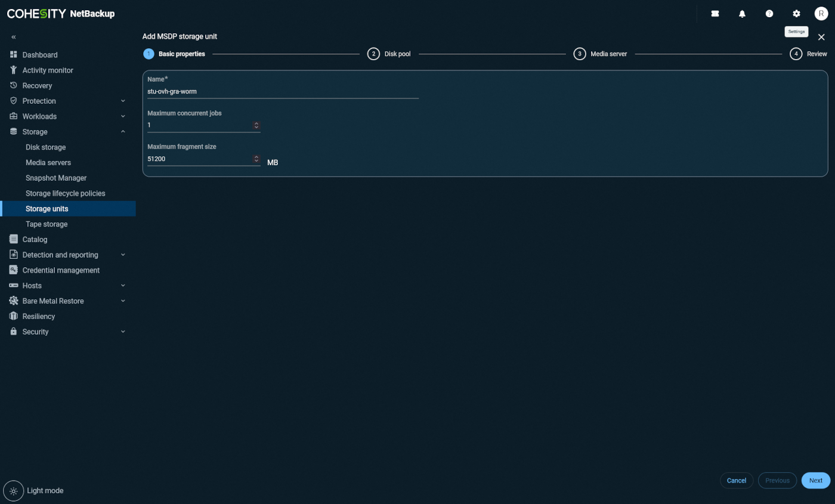Image resolution: width=835 pixels, height=504 pixels.
Task: Click the Activity monitor icon
Action: click(x=14, y=70)
